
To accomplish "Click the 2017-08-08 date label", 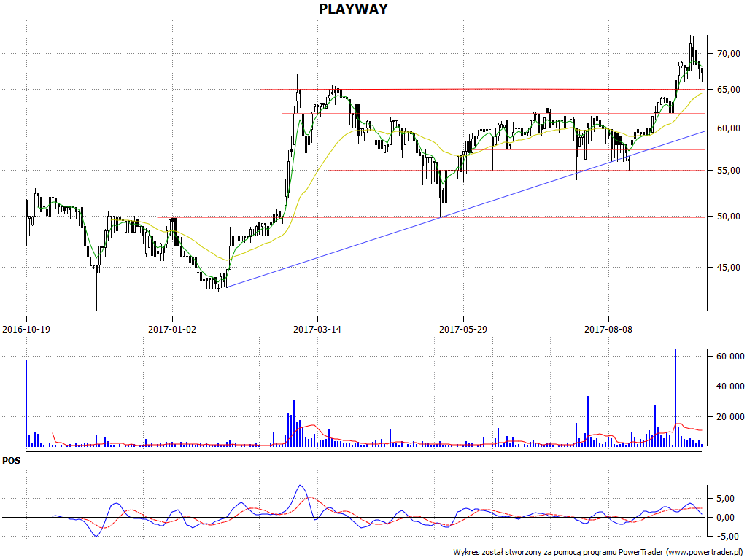I will (608, 329).
